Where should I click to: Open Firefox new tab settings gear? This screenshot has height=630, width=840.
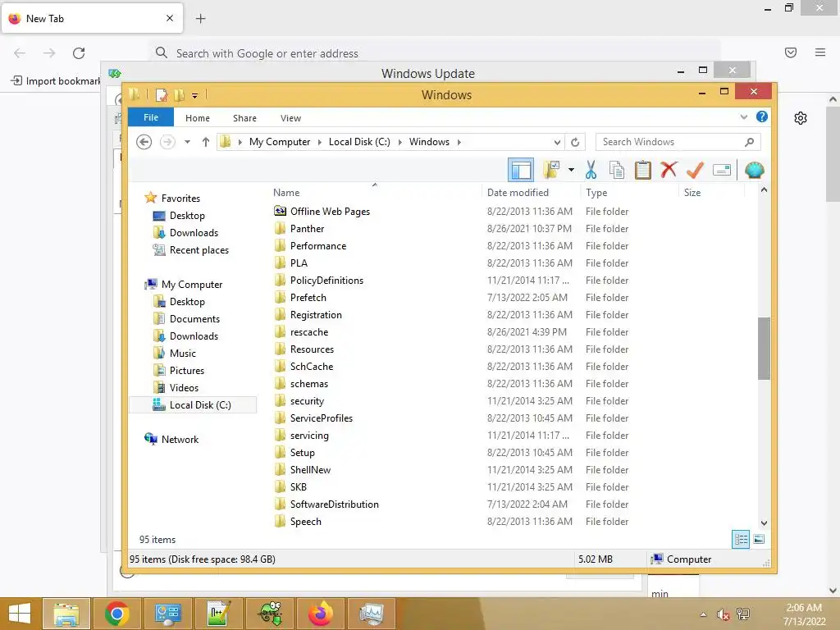click(801, 118)
